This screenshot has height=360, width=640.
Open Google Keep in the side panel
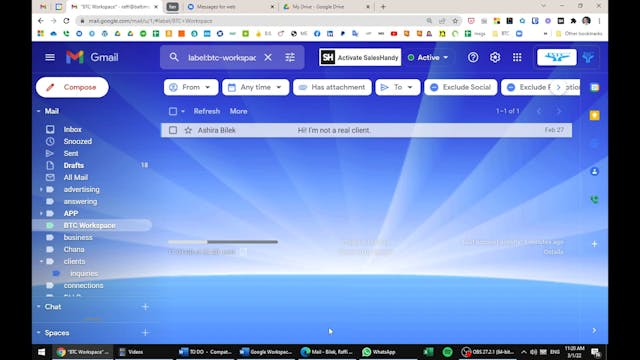point(594,116)
